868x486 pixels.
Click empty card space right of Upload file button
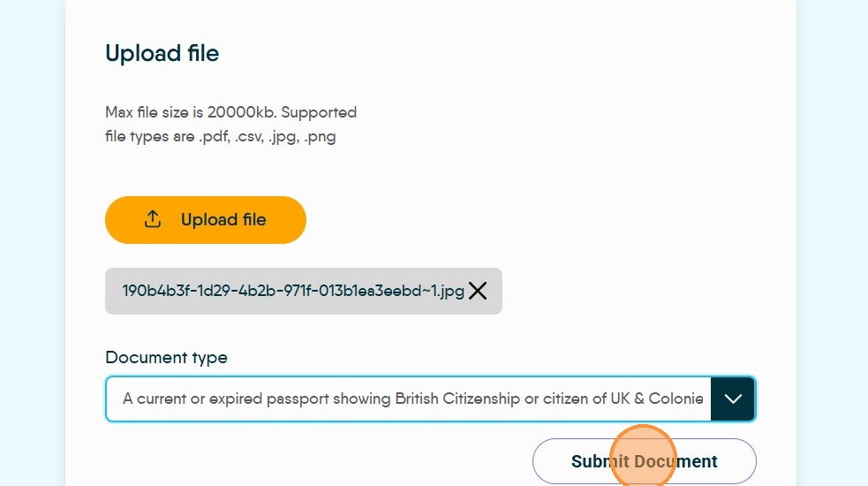tap(530, 220)
